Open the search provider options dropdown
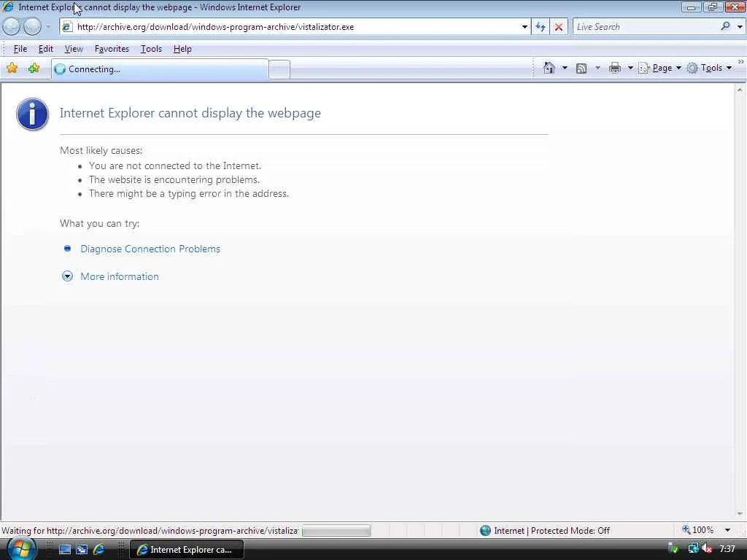 click(740, 27)
